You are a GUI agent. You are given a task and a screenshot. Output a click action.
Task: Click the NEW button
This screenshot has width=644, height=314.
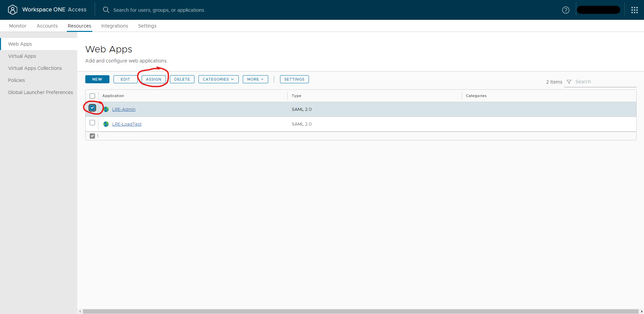[x=97, y=79]
